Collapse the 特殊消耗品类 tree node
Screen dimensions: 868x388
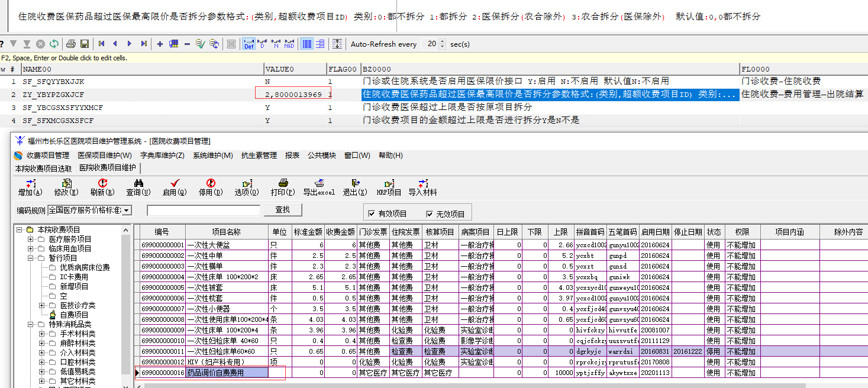point(30,324)
